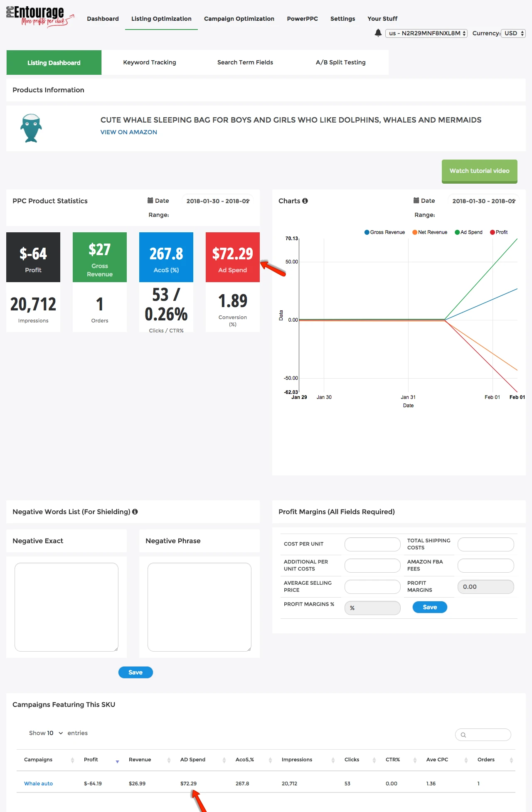Viewport: 532px width, 812px height.
Task: Click the whale product thumbnail
Action: click(31, 128)
